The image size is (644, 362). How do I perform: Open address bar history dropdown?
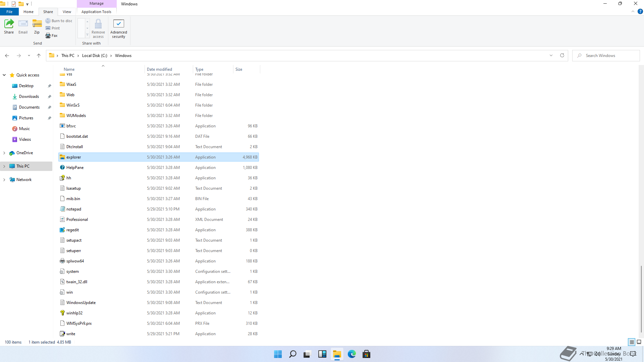(551, 56)
